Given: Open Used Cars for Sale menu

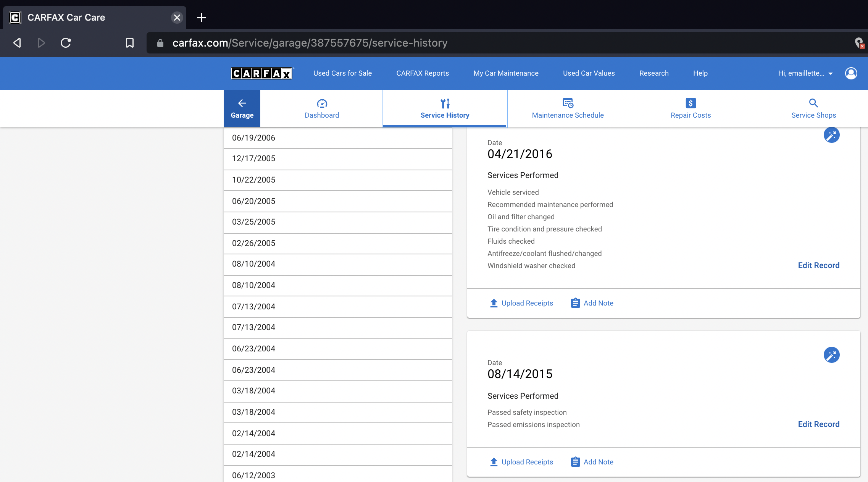Looking at the screenshot, I should click(342, 73).
